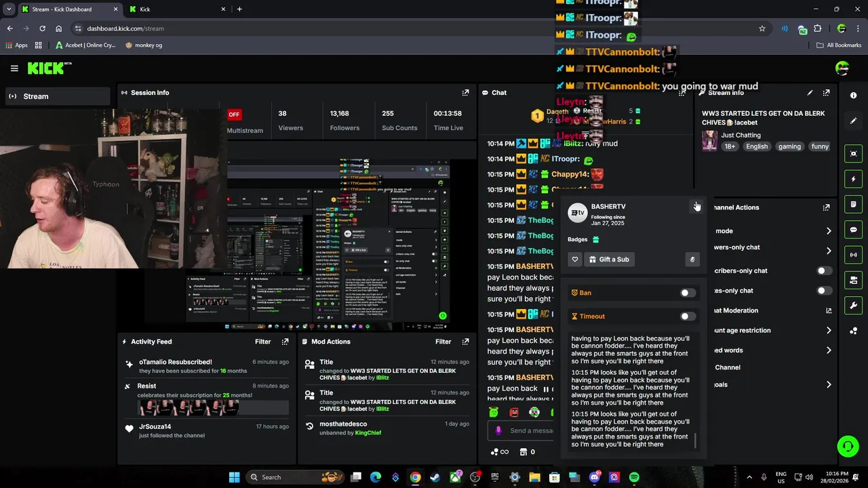
Task: Toggle the Timeout switch for BASHERTV
Action: pyautogui.click(x=688, y=317)
